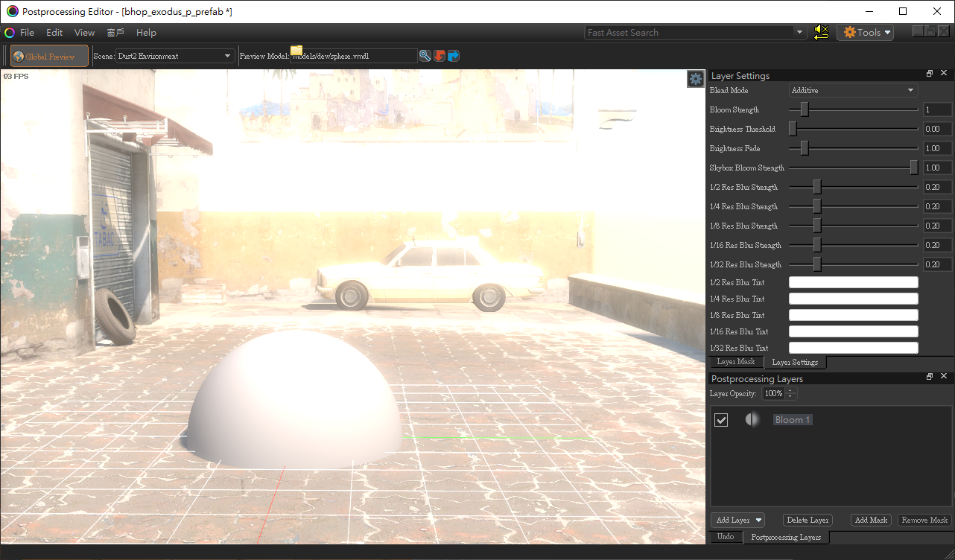Click the 1/2 Res Blur Strength slider handle

(x=817, y=187)
